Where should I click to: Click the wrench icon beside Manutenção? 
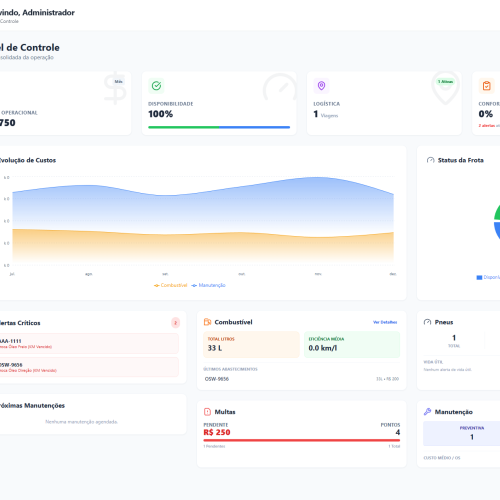coord(427,412)
